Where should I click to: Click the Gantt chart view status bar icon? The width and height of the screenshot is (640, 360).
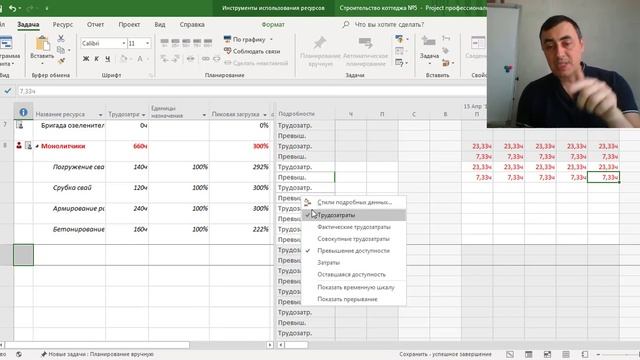click(510, 354)
